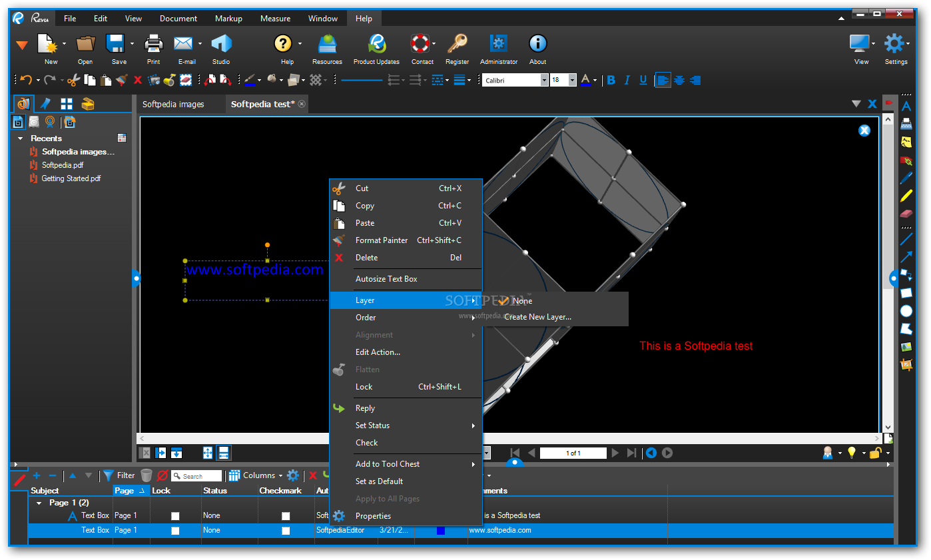
Task: Enable center text alignment
Action: 679,80
